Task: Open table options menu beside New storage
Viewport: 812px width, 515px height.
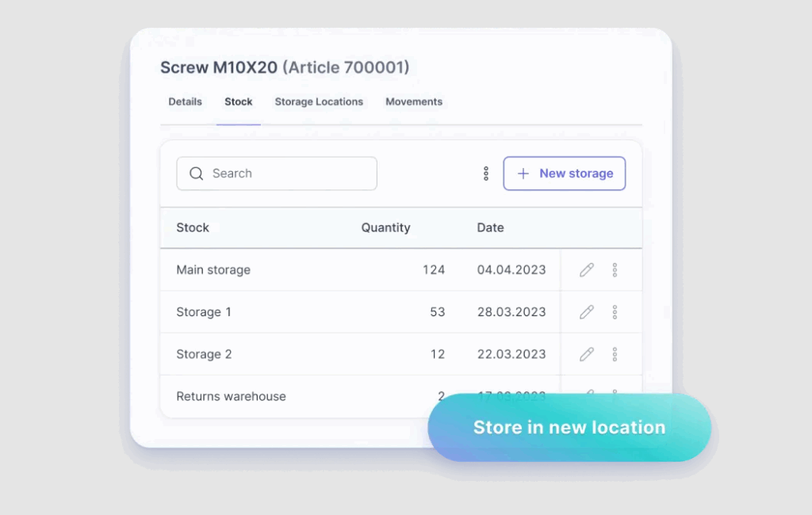Action: [486, 174]
